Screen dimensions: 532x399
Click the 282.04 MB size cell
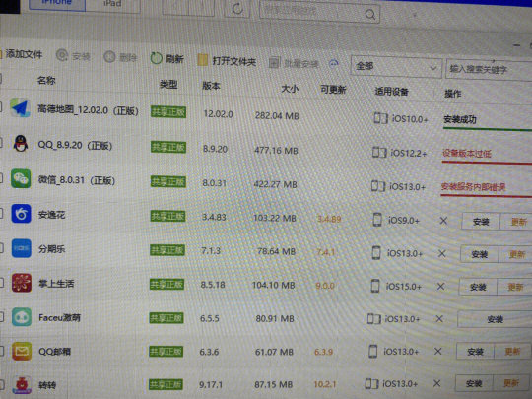coord(277,115)
